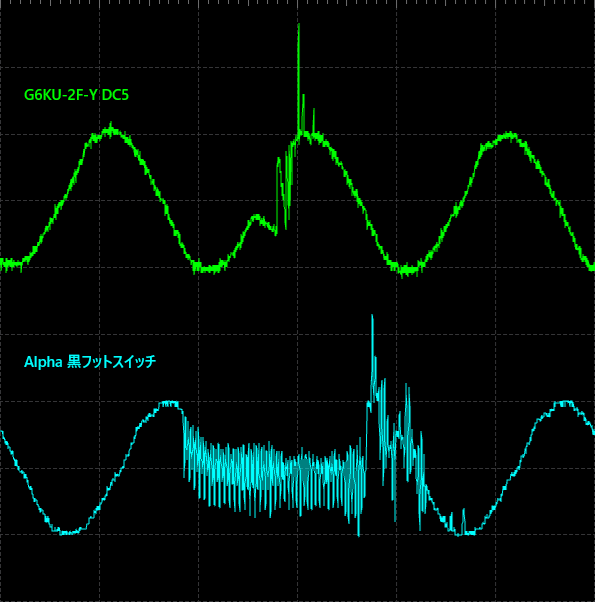The width and height of the screenshot is (595, 602).
Task: Click the tick-mark ruler along the top edge
Action: 298,3
